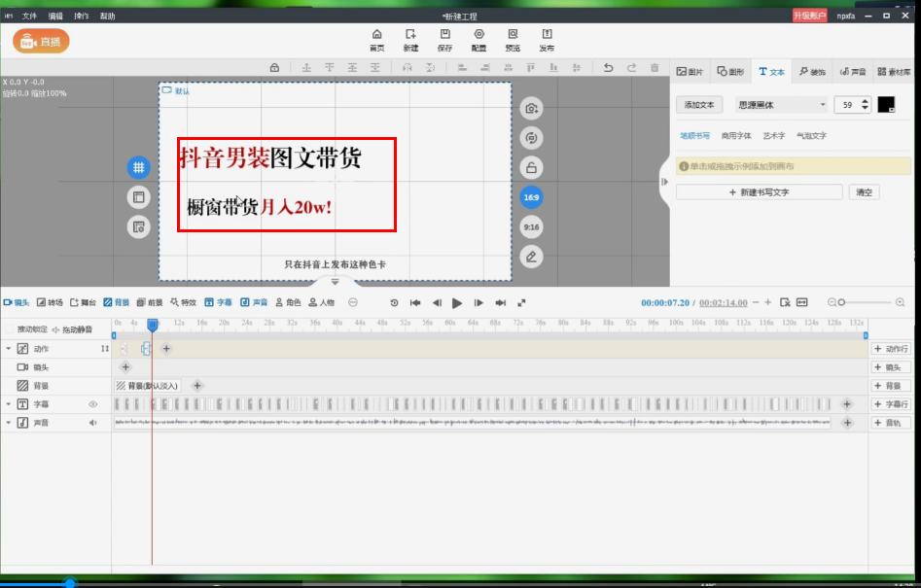The width and height of the screenshot is (921, 588).
Task: Click the 添加文本 button
Action: pos(699,105)
